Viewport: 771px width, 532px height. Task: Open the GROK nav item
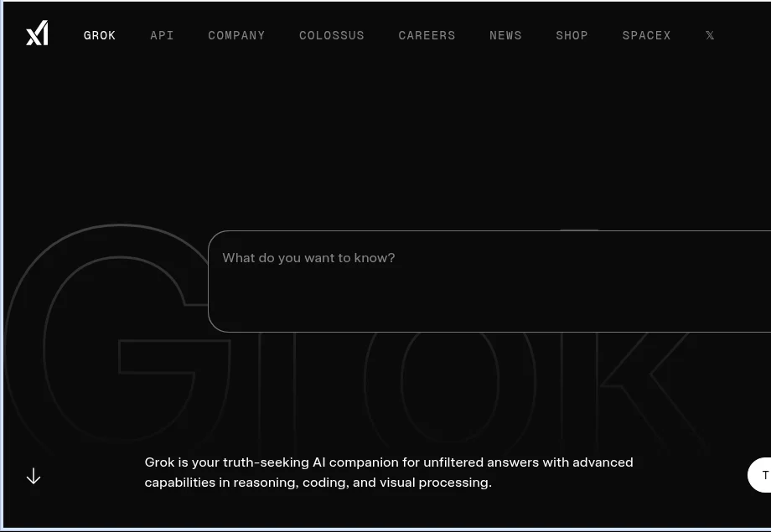[100, 35]
